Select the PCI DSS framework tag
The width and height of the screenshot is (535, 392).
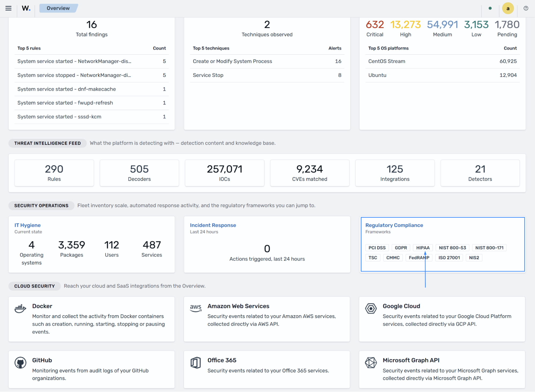pos(377,248)
